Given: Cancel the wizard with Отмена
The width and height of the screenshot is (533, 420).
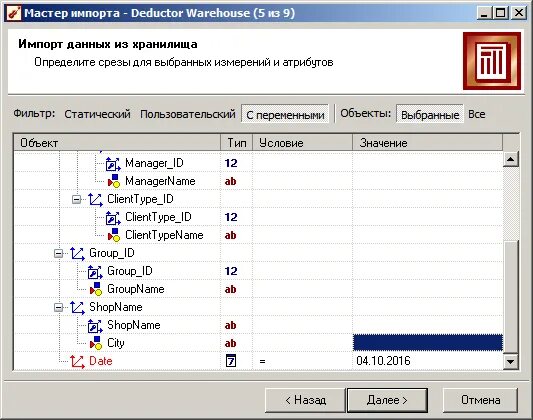Looking at the screenshot, I should [480, 400].
